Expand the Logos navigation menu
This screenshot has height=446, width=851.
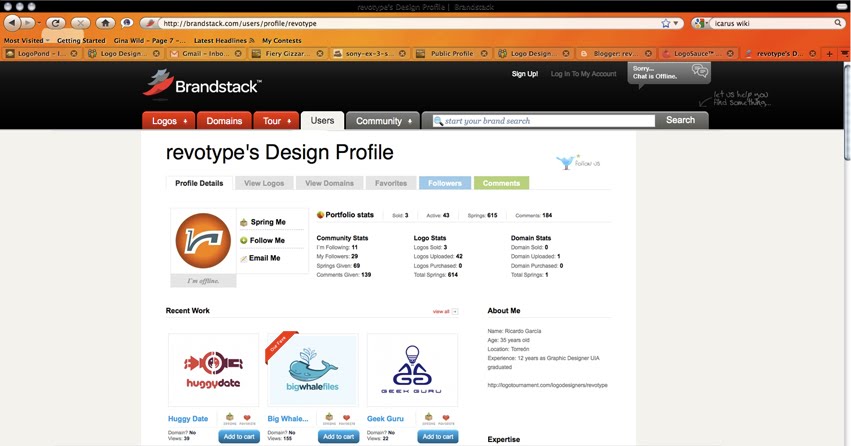185,121
